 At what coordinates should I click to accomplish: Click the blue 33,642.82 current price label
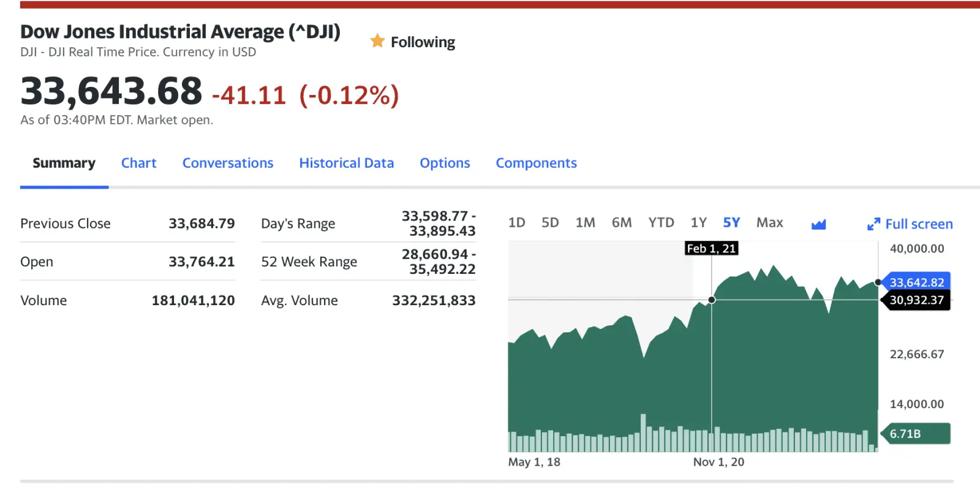[916, 282]
